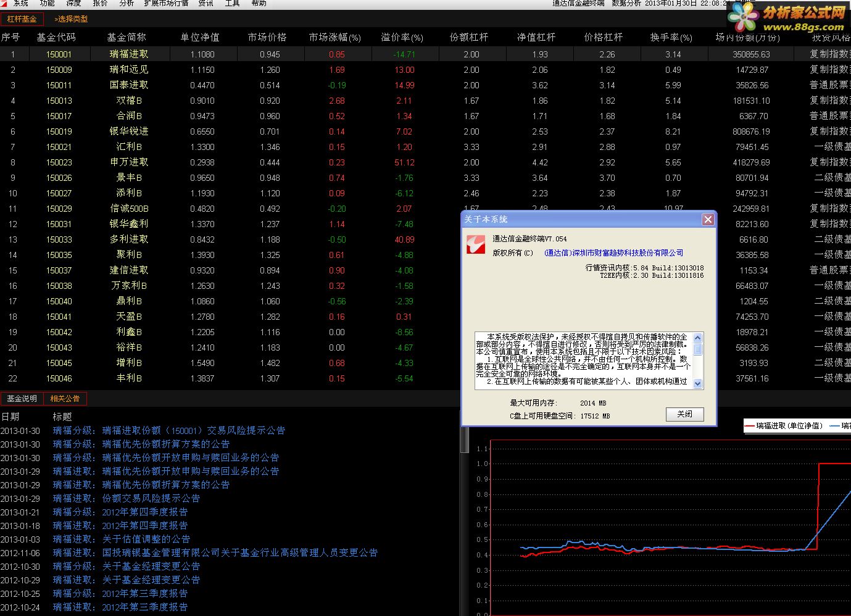This screenshot has height=616, width=851.
Task: Open the 功能 menu
Action: click(x=48, y=3)
